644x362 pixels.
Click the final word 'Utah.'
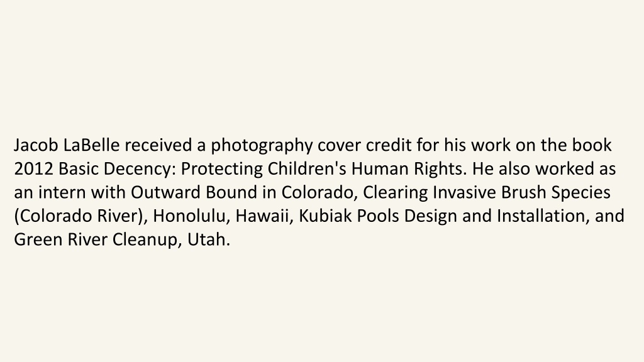pyautogui.click(x=209, y=239)
